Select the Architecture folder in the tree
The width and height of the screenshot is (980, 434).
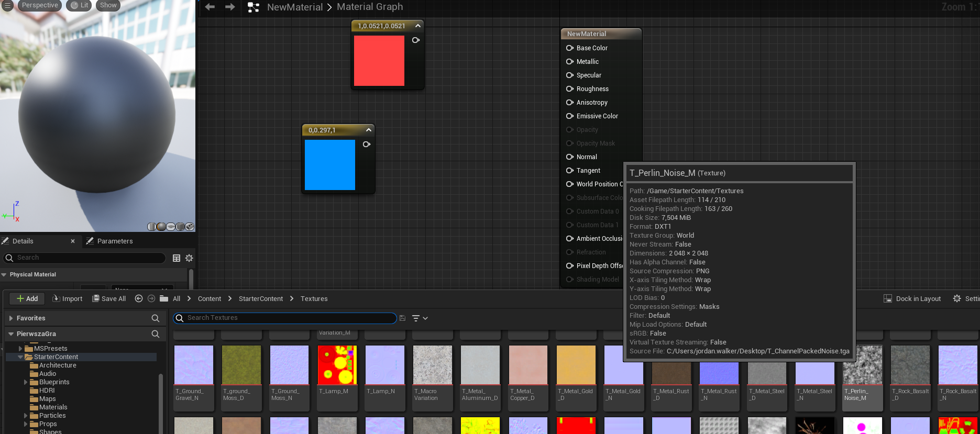tap(58, 365)
